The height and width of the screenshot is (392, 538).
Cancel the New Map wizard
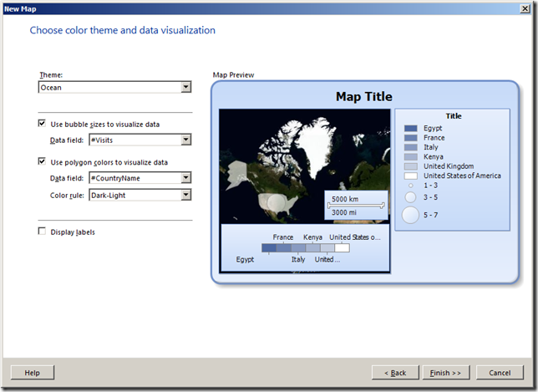[x=500, y=373]
